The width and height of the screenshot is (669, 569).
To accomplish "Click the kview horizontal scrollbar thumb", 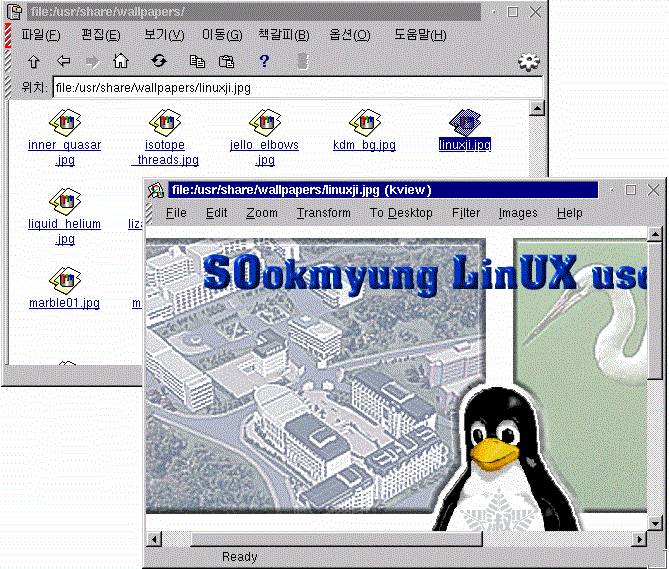I will 337,540.
